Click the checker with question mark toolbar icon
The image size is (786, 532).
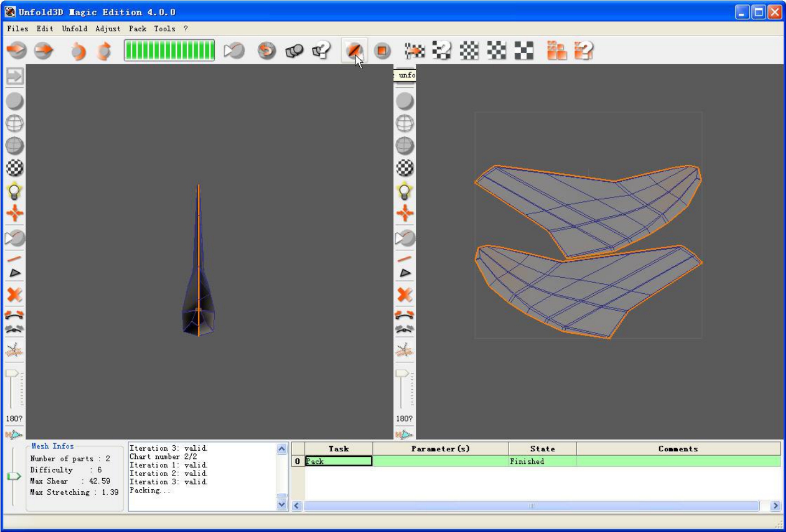click(442, 51)
